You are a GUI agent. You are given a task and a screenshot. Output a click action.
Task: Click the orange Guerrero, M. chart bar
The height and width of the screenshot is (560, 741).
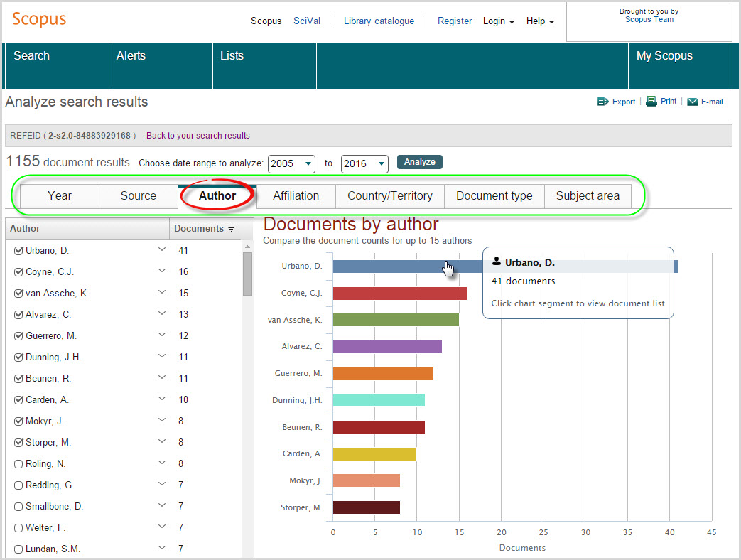point(383,374)
